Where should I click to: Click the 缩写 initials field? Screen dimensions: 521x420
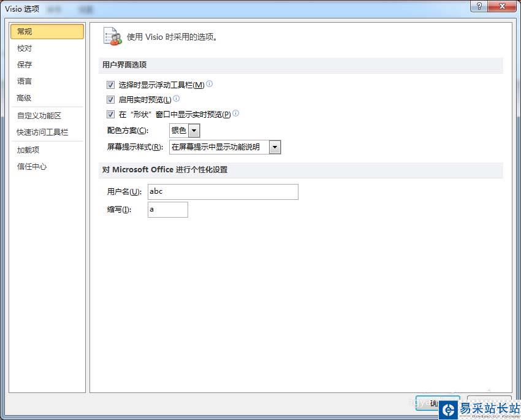point(168,210)
